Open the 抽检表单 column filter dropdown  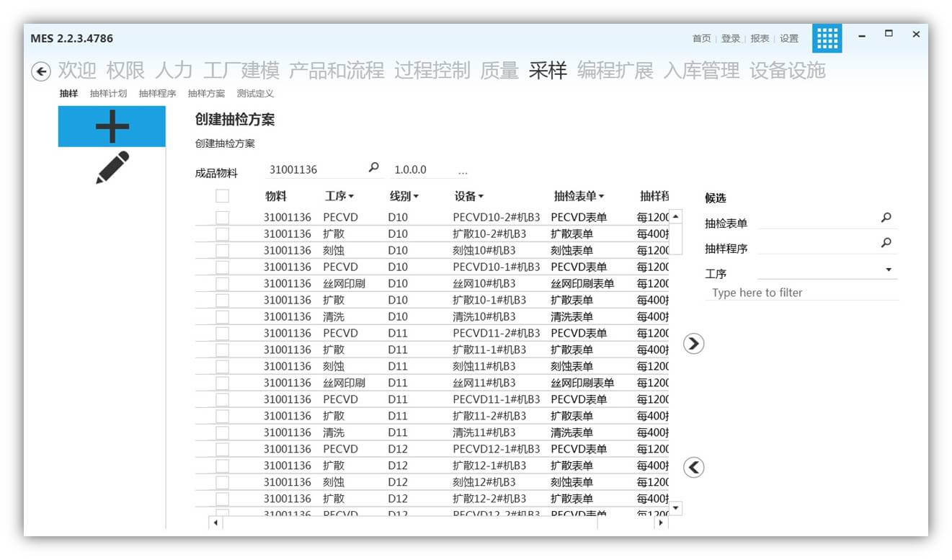(601, 197)
